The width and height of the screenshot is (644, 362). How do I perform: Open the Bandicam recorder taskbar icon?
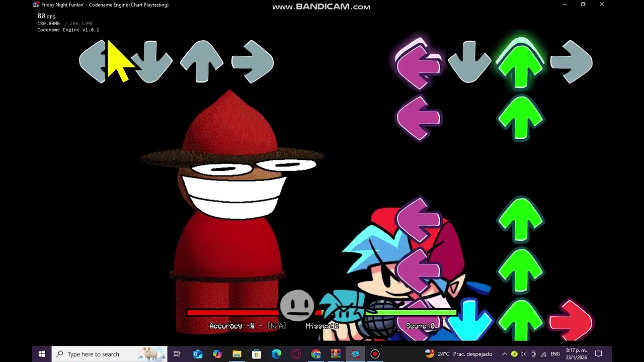coord(375,354)
